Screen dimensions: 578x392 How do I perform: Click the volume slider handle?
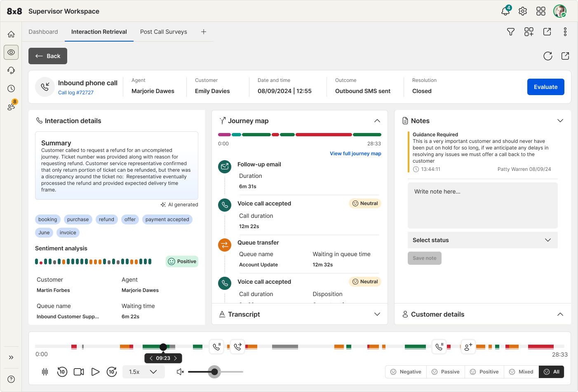[x=214, y=372]
